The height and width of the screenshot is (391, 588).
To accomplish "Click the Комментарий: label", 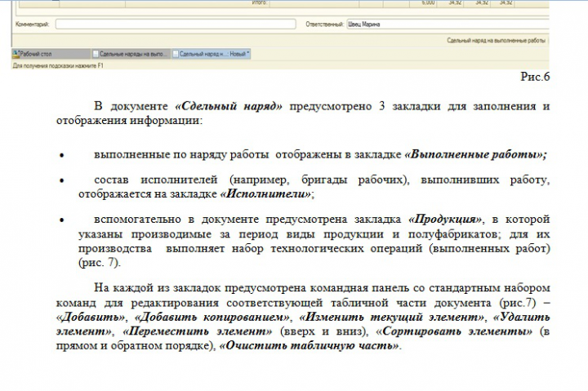I will click(x=32, y=24).
